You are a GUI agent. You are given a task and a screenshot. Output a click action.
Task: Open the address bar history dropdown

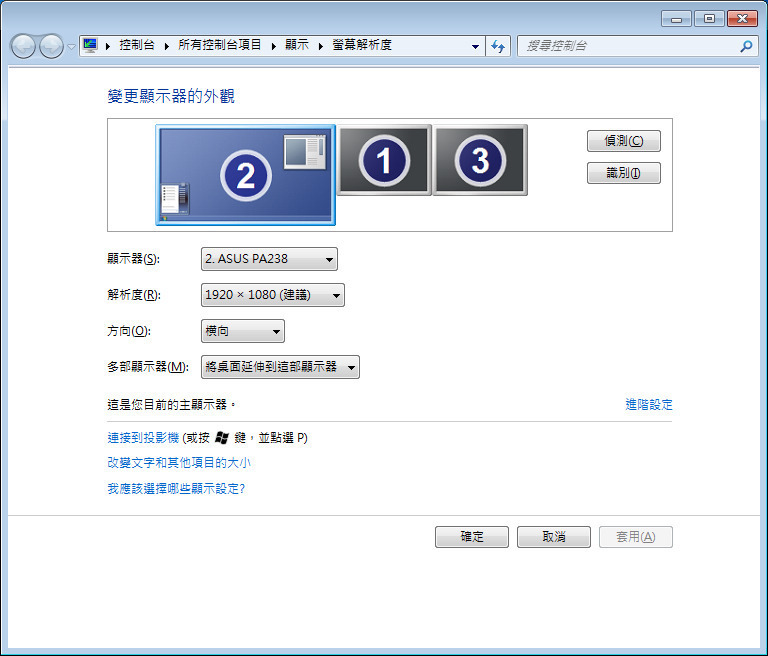tap(475, 47)
